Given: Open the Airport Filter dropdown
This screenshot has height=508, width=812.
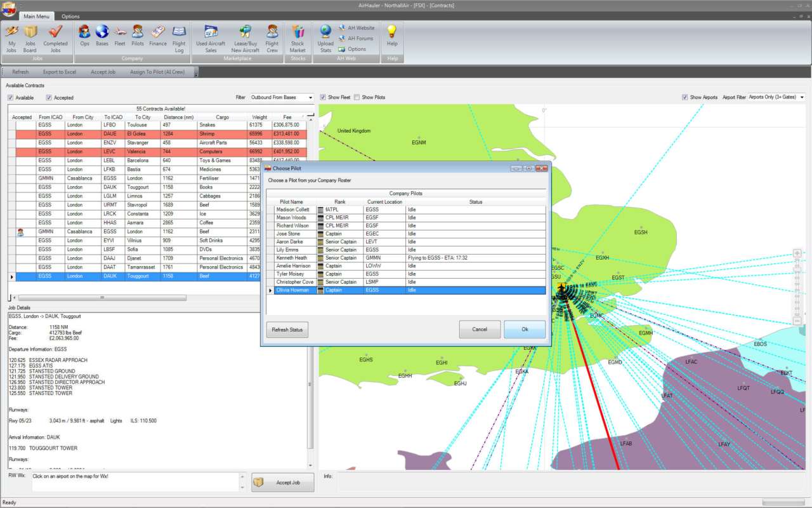Looking at the screenshot, I should pos(802,97).
